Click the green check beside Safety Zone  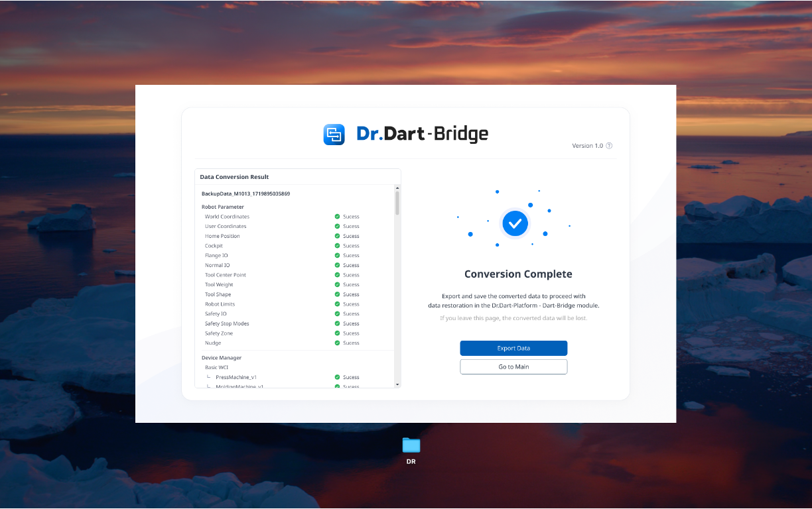click(x=337, y=333)
